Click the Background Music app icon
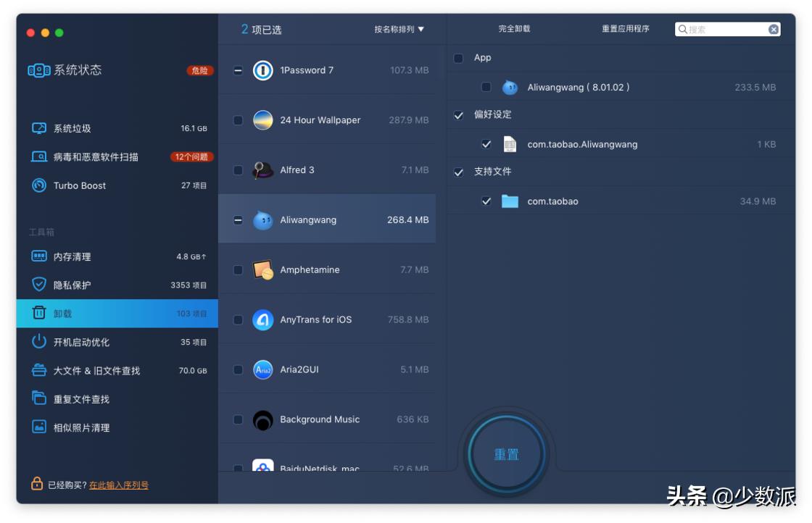The height and width of the screenshot is (523, 812). [262, 419]
